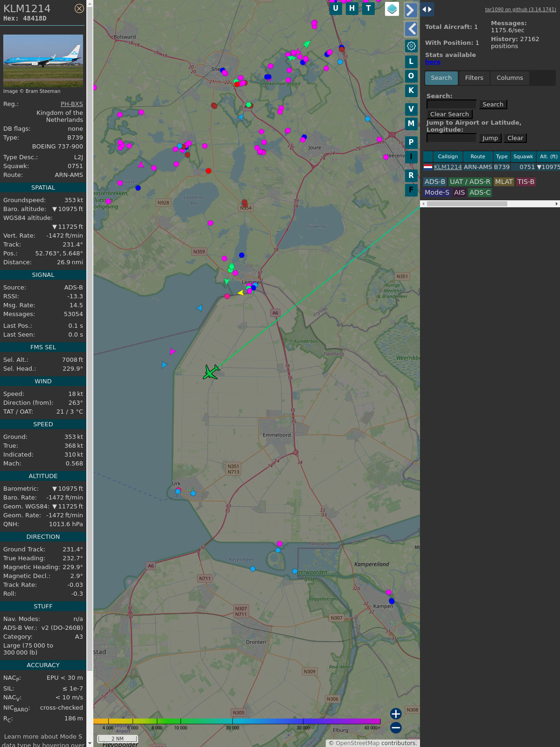The width and height of the screenshot is (560, 747).
Task: Click the ARN-AMS route value in info panel
Action: coord(69,175)
